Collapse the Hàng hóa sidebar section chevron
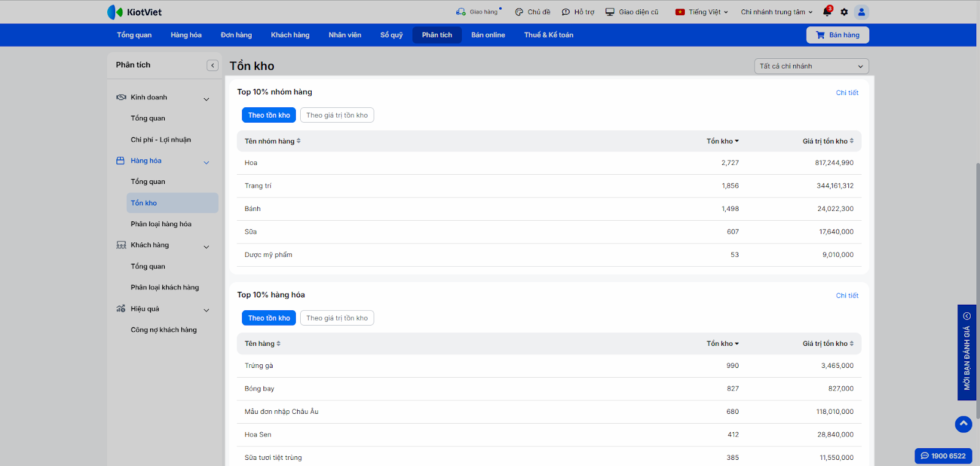The image size is (980, 466). [x=206, y=162]
